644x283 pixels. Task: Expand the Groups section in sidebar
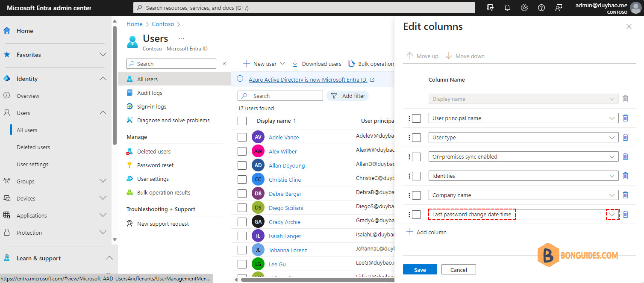tap(103, 181)
